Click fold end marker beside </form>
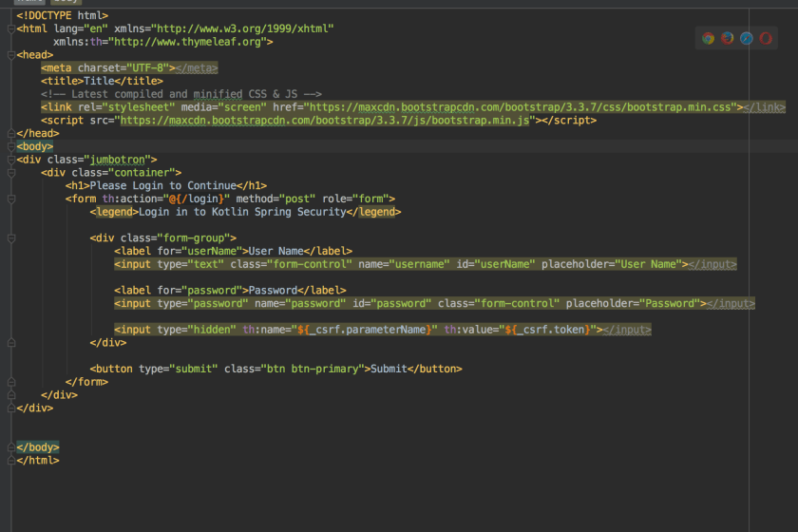Image resolution: width=798 pixels, height=532 pixels. coord(11,382)
